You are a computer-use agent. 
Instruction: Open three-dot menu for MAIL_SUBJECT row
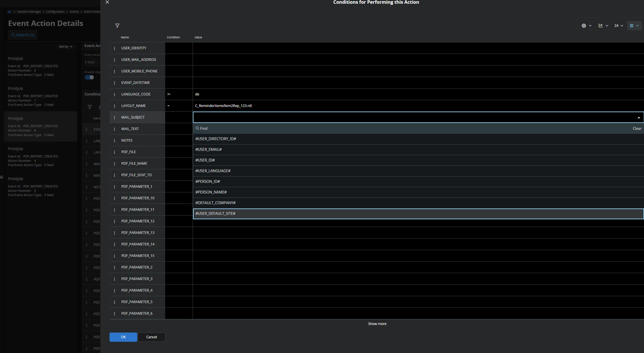(x=114, y=117)
